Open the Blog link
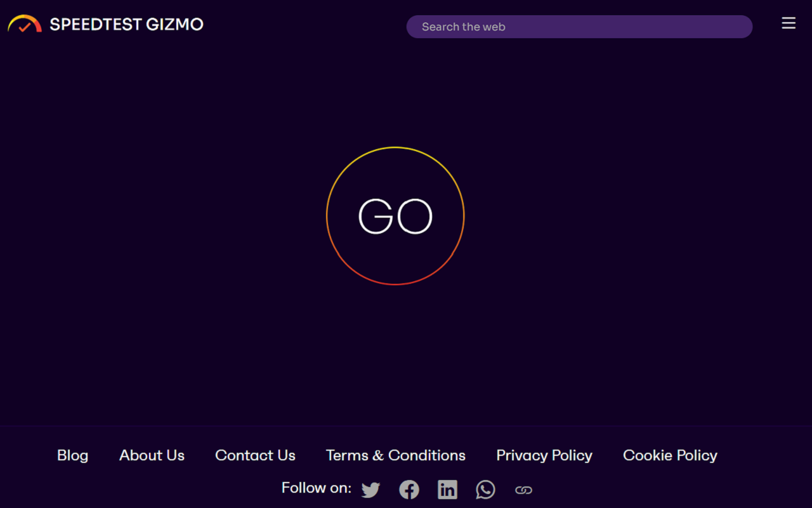Image resolution: width=812 pixels, height=508 pixels. (x=73, y=455)
